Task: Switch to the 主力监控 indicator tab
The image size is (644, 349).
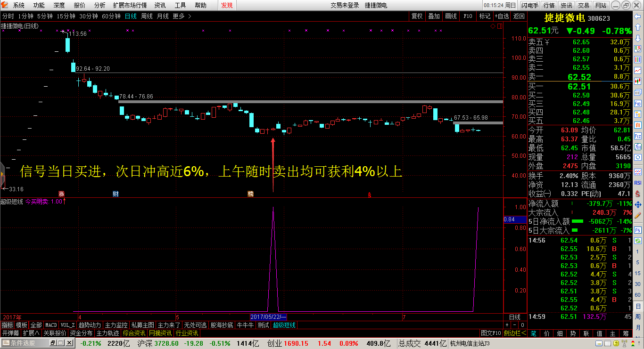Action: click(116, 325)
